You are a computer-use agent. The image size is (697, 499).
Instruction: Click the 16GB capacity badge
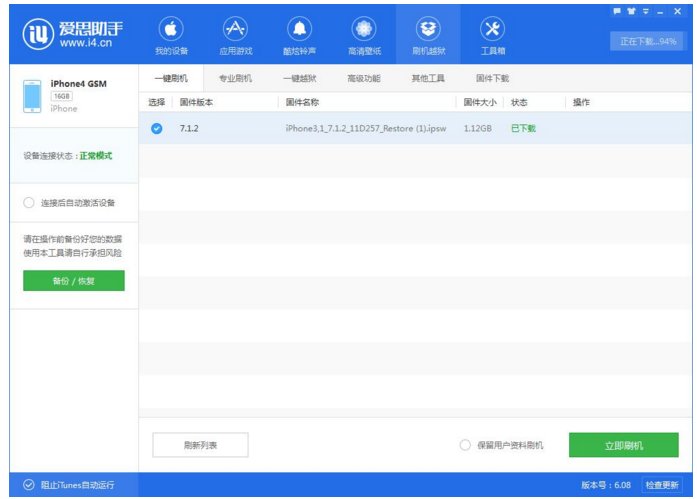(62, 96)
